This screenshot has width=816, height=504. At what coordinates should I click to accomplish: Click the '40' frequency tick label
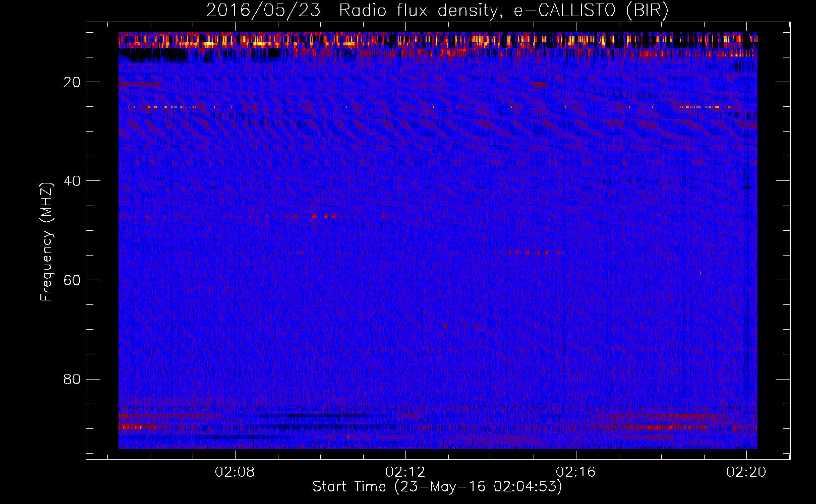(72, 181)
